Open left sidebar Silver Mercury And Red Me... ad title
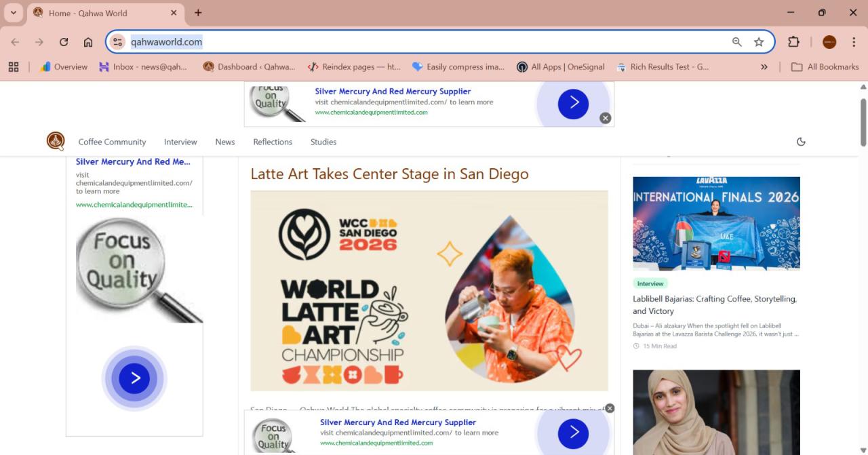Image resolution: width=868 pixels, height=455 pixels. click(133, 161)
